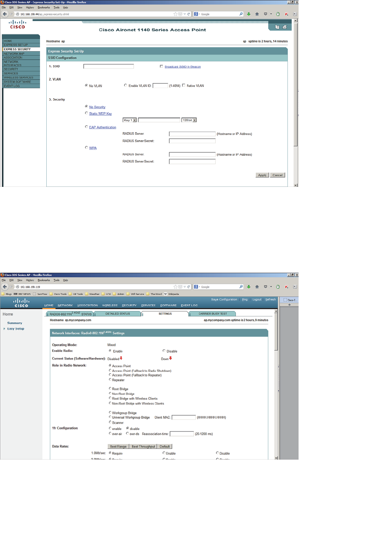Open the 128 bit key size dropdown
Screen dimensions: 392x537
tap(189, 120)
